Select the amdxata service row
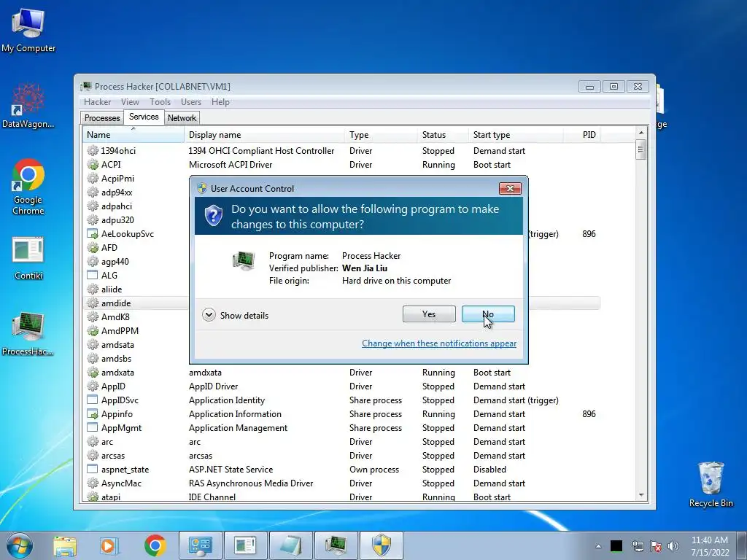747x560 pixels. click(341, 373)
